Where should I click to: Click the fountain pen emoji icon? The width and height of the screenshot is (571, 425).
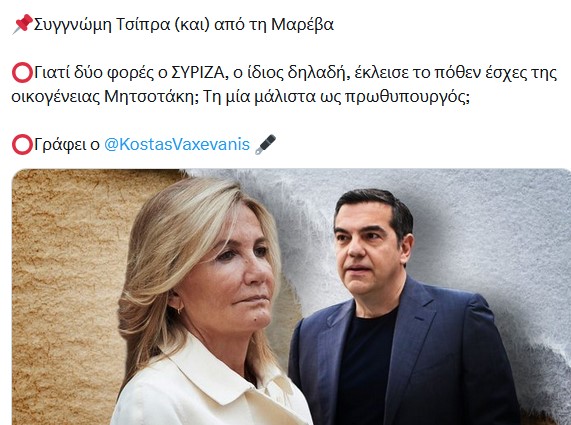265,145
